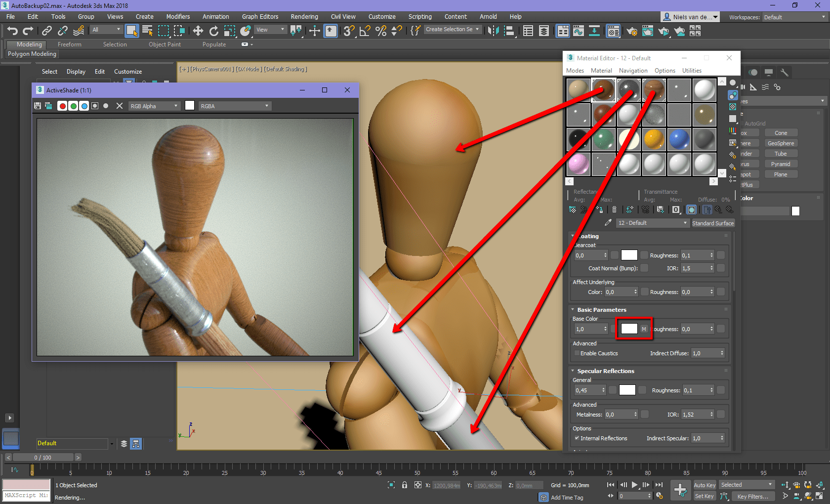Click the Base Color white swatch

tap(629, 329)
